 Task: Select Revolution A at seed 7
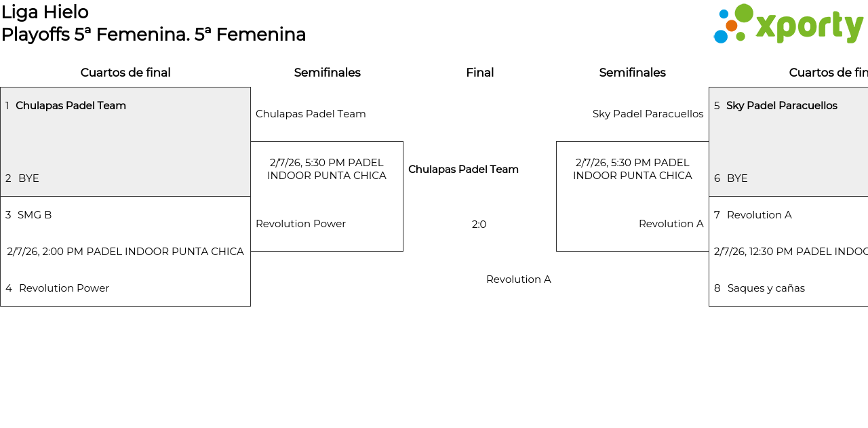pos(759,215)
